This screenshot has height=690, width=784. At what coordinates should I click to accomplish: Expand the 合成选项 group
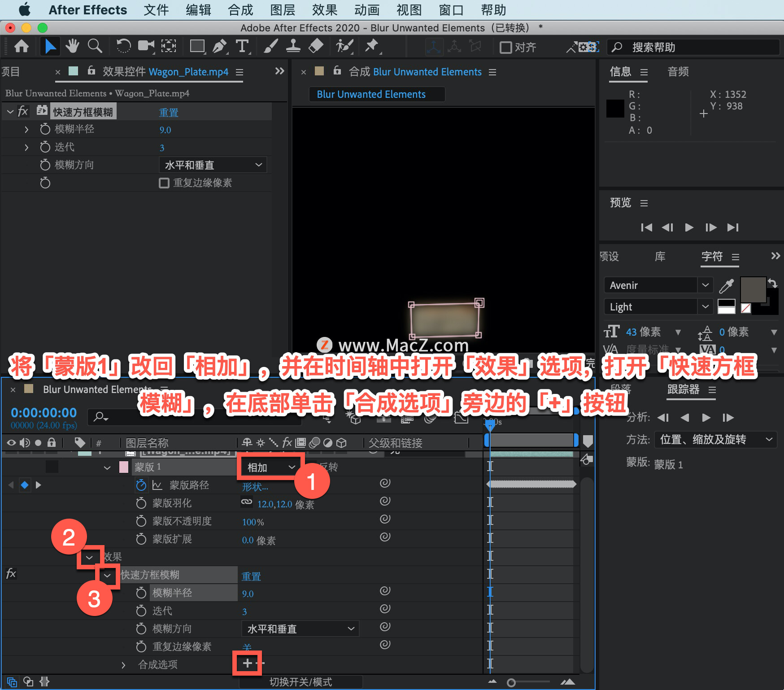point(123,665)
